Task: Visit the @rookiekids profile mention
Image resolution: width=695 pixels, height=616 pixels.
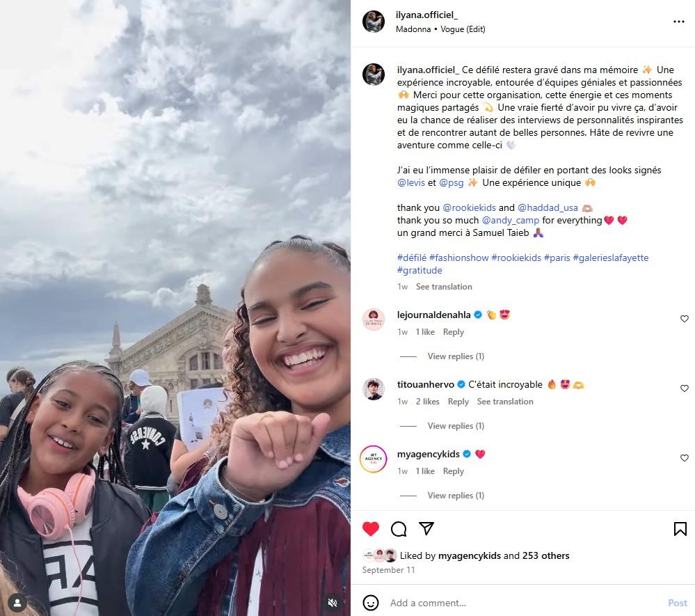Action: [469, 207]
